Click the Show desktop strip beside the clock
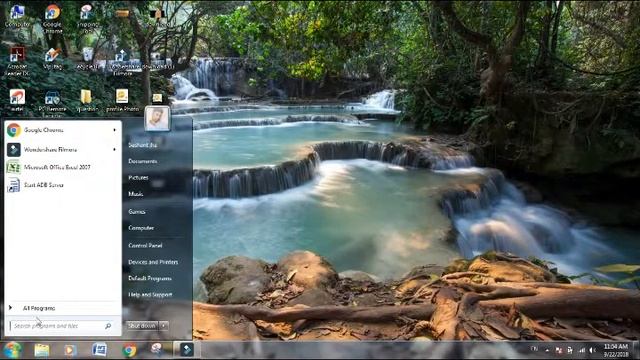640x360 pixels. coord(636,350)
